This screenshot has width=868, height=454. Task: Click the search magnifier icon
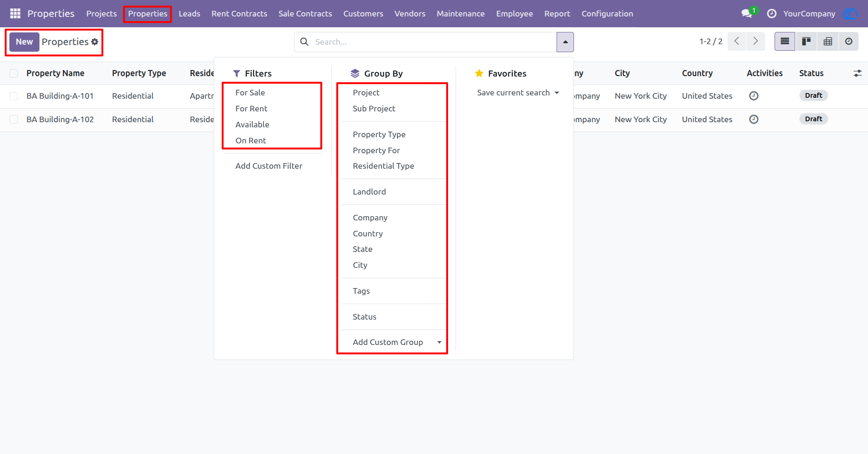click(x=304, y=42)
